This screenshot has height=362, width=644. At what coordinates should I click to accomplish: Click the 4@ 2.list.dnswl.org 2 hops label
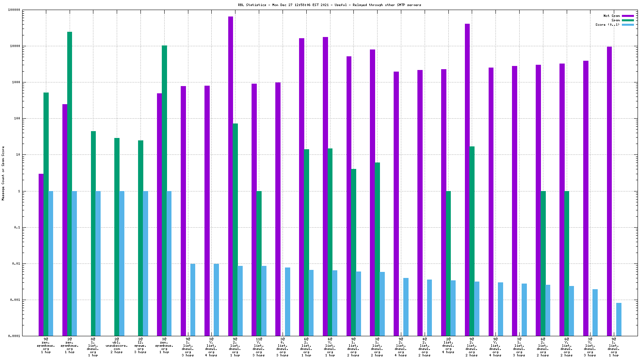(x=425, y=347)
